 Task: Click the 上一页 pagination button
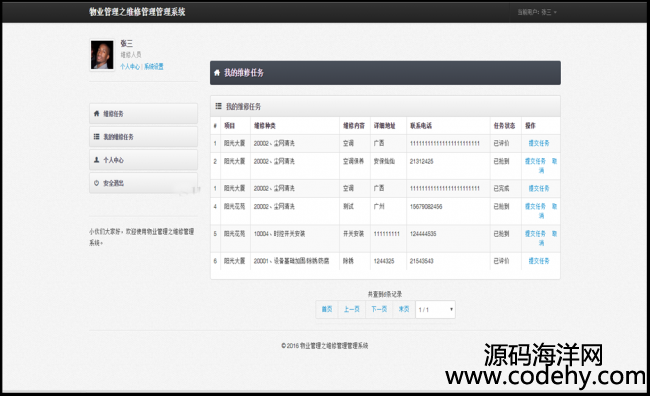(x=352, y=309)
